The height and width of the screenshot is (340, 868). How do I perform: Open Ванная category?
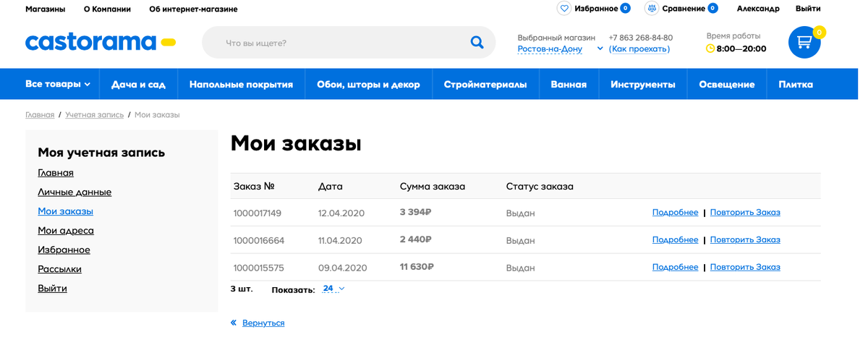pyautogui.click(x=569, y=85)
